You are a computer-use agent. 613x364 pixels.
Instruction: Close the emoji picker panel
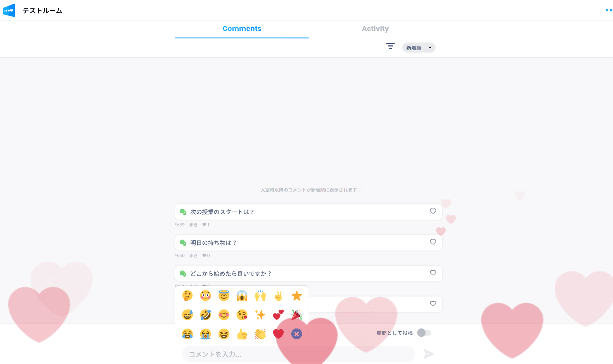click(x=296, y=334)
